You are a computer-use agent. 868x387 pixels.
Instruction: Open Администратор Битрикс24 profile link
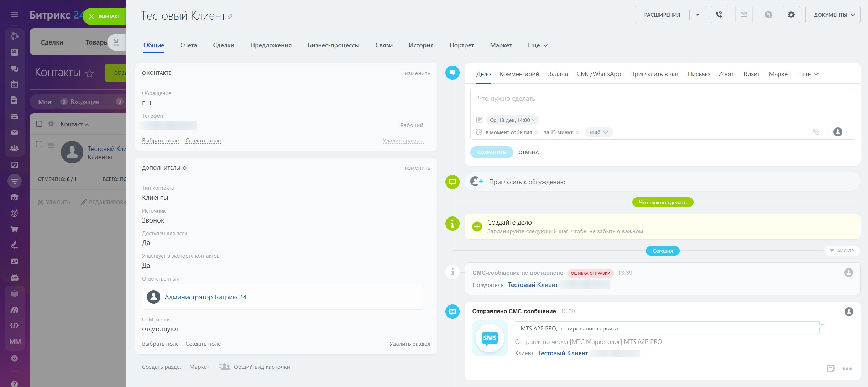pos(205,297)
